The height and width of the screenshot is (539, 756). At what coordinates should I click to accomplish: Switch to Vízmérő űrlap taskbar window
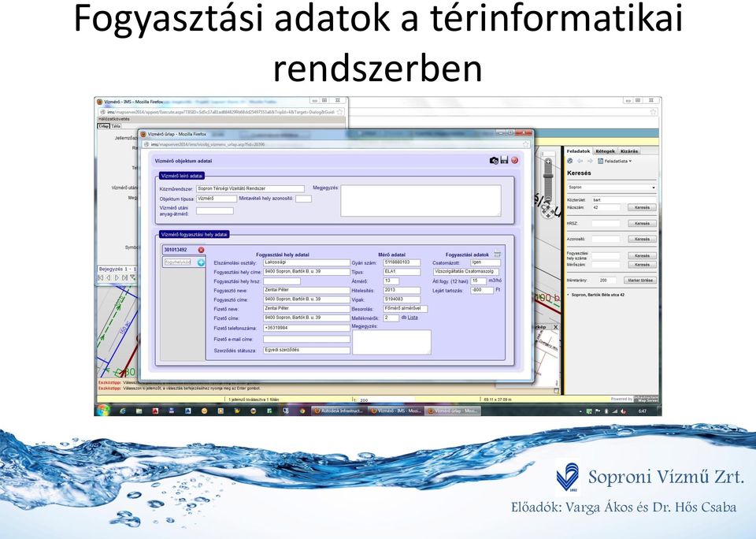coord(452,411)
